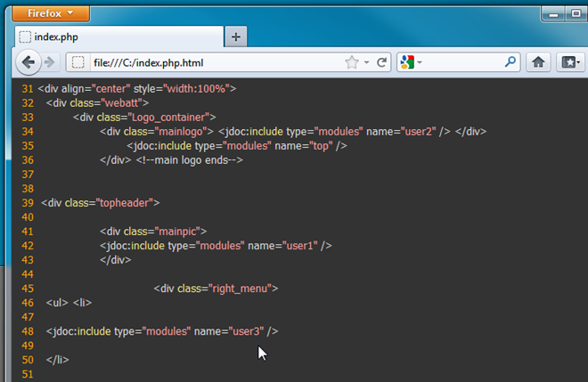The width and height of the screenshot is (588, 382).
Task: Reload the current page
Action: 381,62
